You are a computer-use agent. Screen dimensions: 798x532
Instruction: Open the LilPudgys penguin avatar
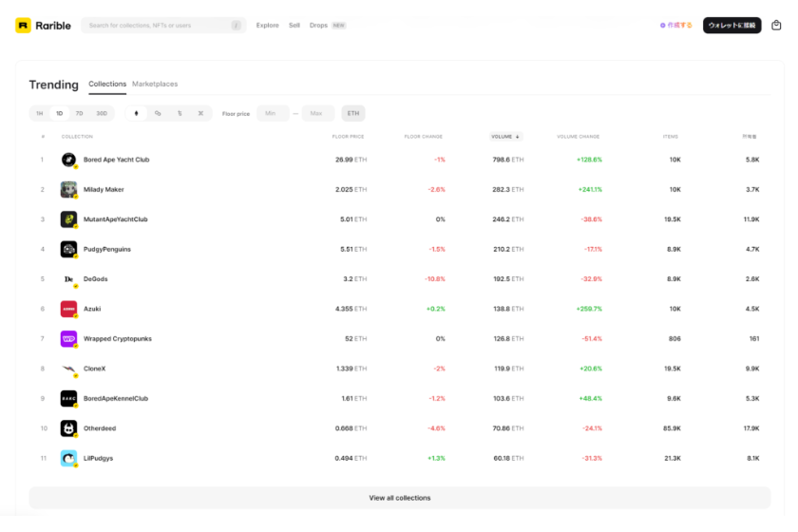68,458
